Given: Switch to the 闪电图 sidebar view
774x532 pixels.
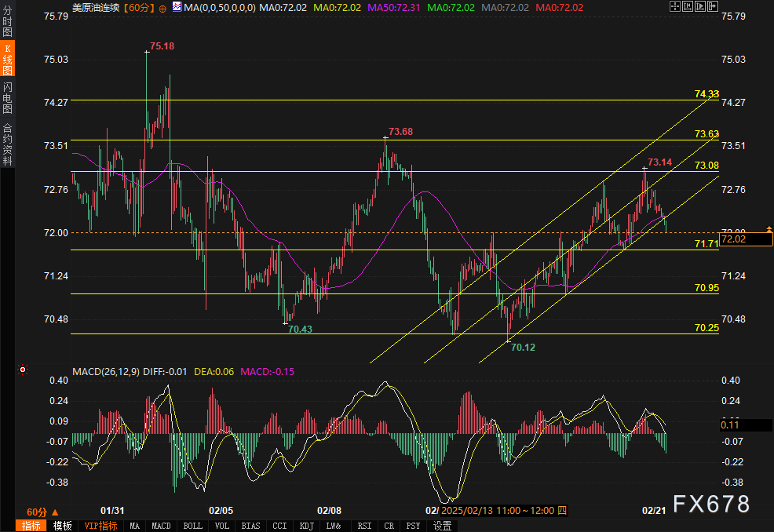Looking at the screenshot, I should point(8,97).
